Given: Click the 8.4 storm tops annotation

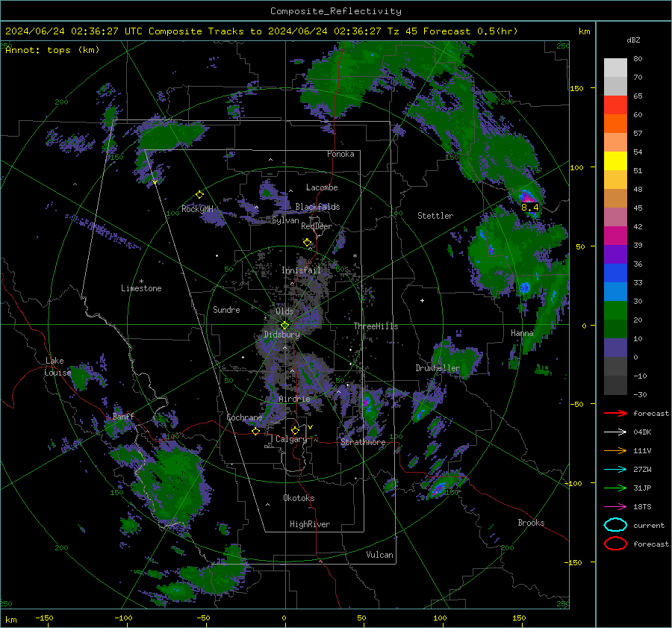Looking at the screenshot, I should 530,208.
